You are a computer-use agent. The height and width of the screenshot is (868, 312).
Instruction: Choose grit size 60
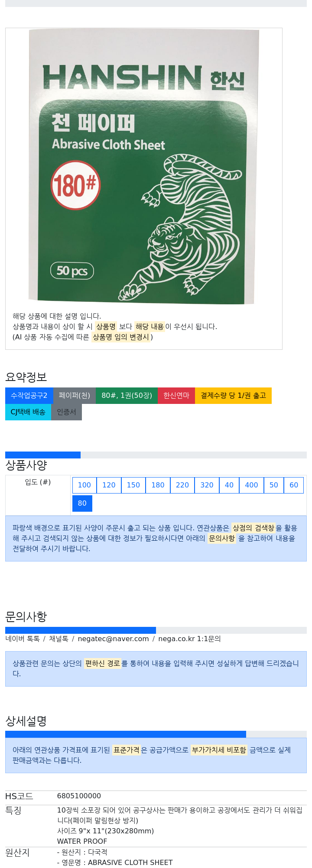pos(294,485)
